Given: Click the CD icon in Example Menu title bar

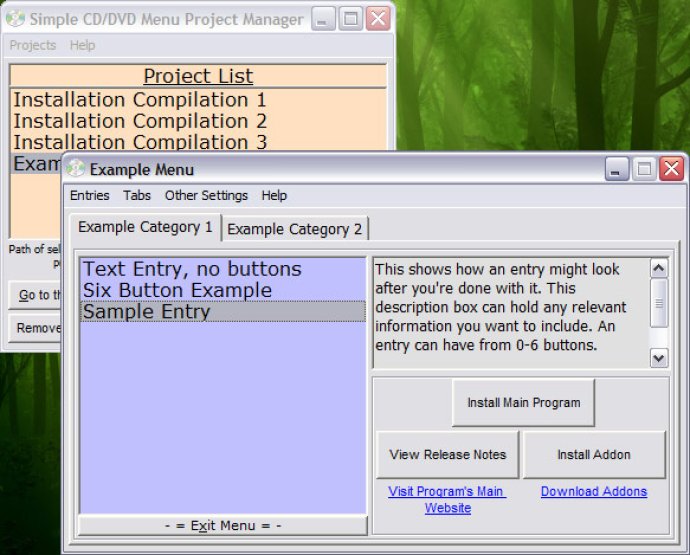Looking at the screenshot, I should click(x=76, y=169).
